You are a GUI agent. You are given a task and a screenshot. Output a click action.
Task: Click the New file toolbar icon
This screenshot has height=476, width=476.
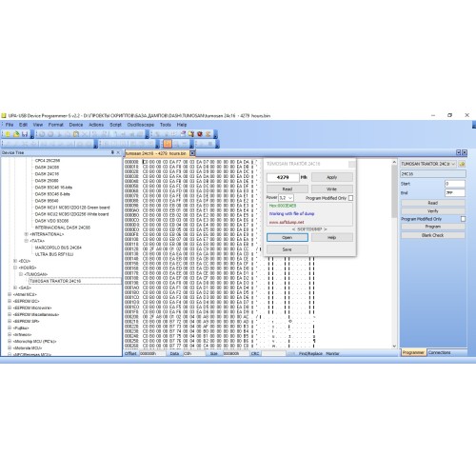[8, 134]
